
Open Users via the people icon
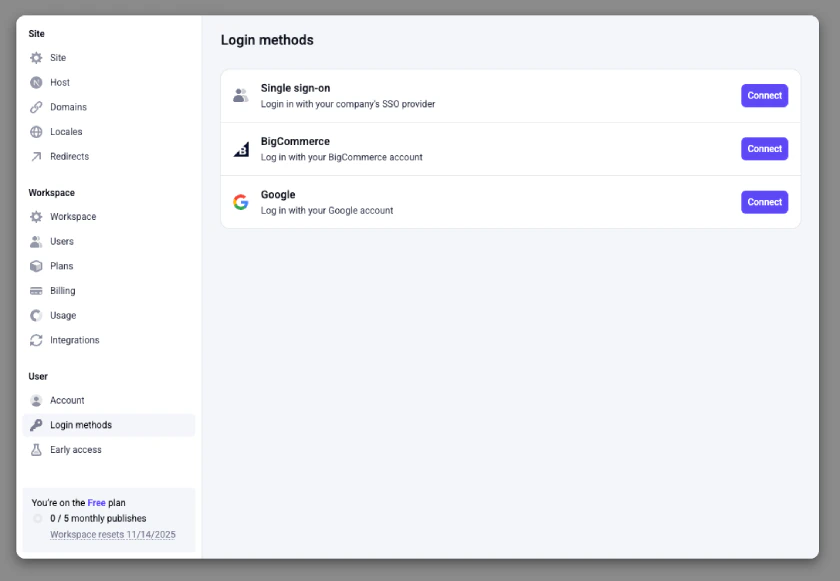pos(35,241)
